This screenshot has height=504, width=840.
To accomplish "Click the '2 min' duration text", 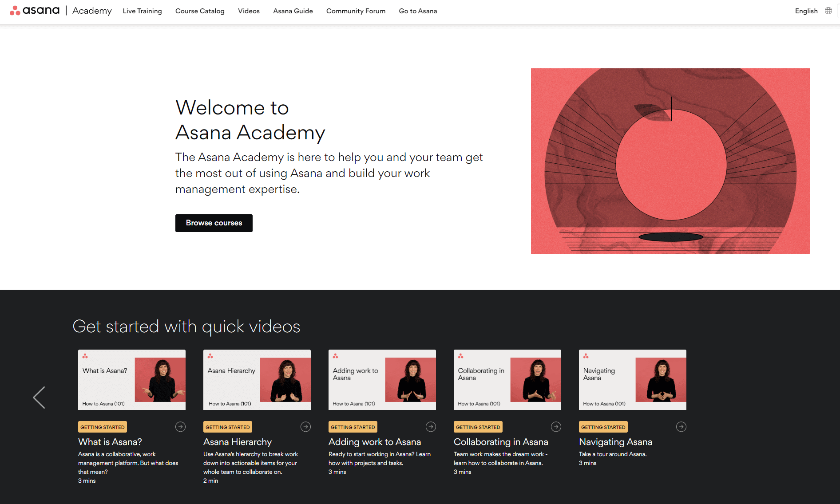I will click(x=211, y=480).
